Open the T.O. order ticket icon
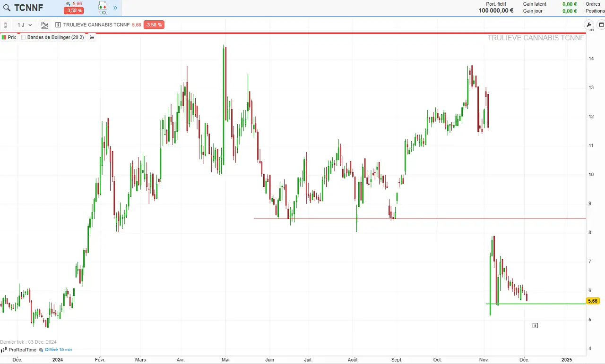 [x=103, y=8]
